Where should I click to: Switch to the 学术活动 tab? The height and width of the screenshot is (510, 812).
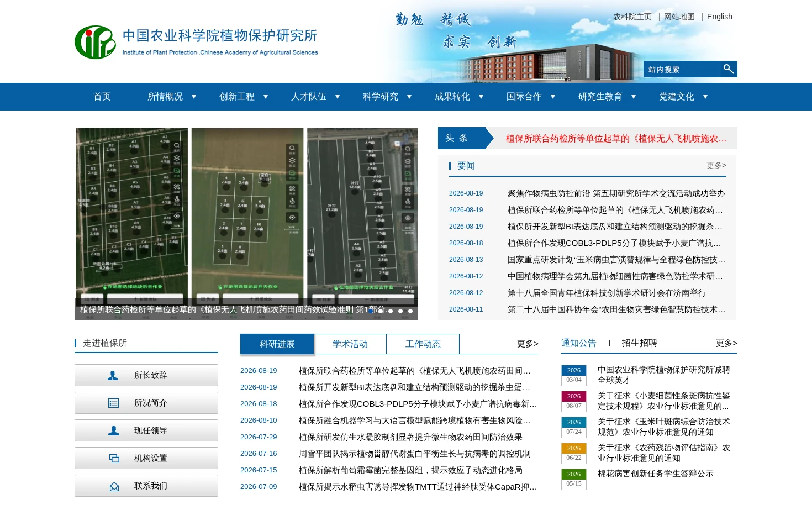350,344
